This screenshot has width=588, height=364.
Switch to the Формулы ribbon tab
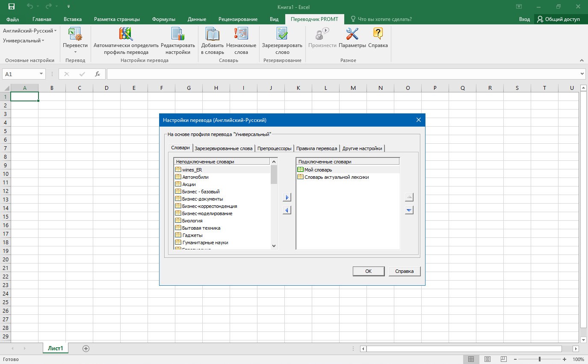164,19
